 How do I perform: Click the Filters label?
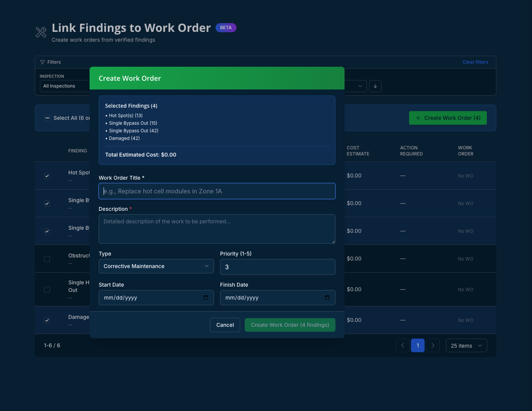[54, 62]
